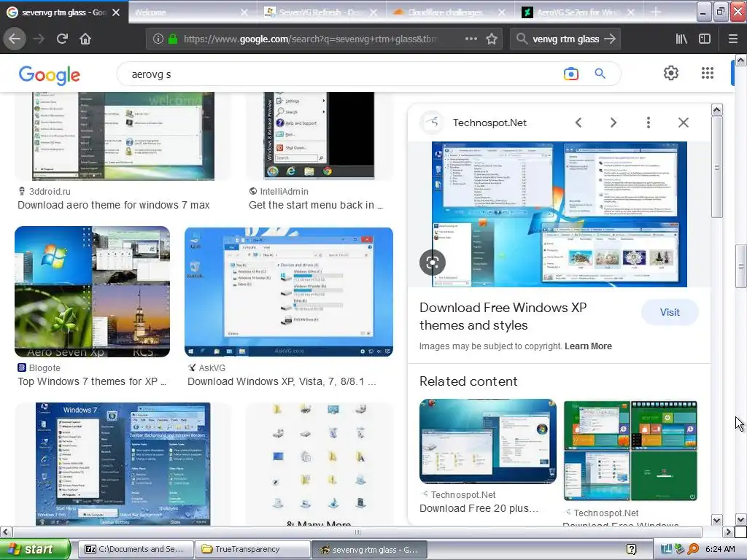Toggle the sidebar view
The width and height of the screenshot is (747, 560).
pyautogui.click(x=705, y=39)
